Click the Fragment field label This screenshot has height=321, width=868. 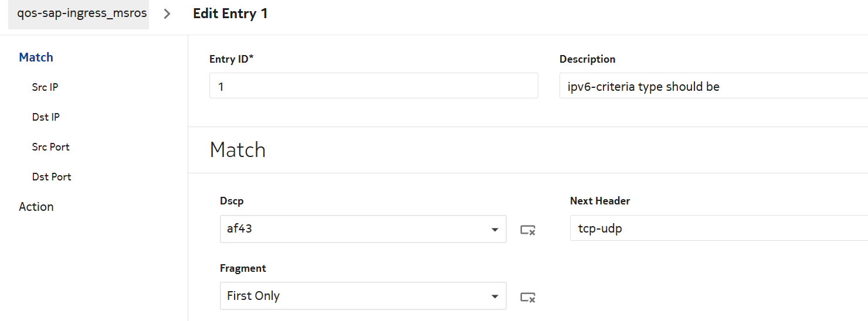click(243, 268)
